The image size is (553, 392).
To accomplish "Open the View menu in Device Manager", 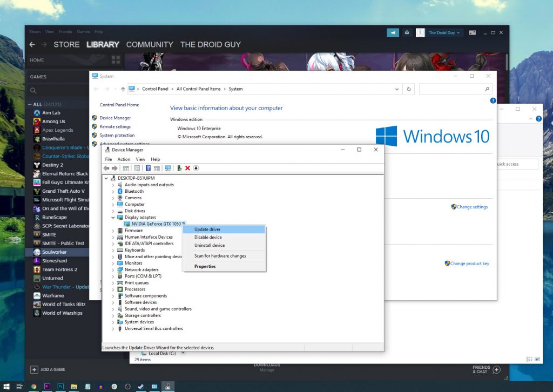I will click(x=141, y=159).
